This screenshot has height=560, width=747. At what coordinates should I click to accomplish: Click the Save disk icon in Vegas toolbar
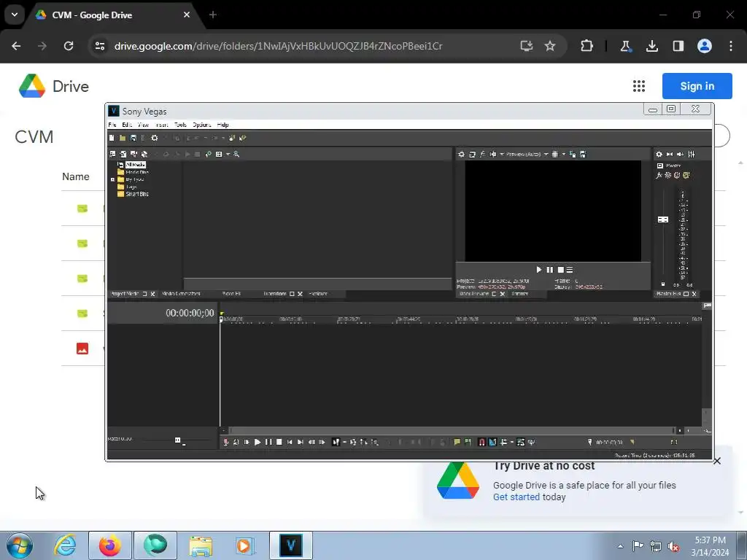133,138
